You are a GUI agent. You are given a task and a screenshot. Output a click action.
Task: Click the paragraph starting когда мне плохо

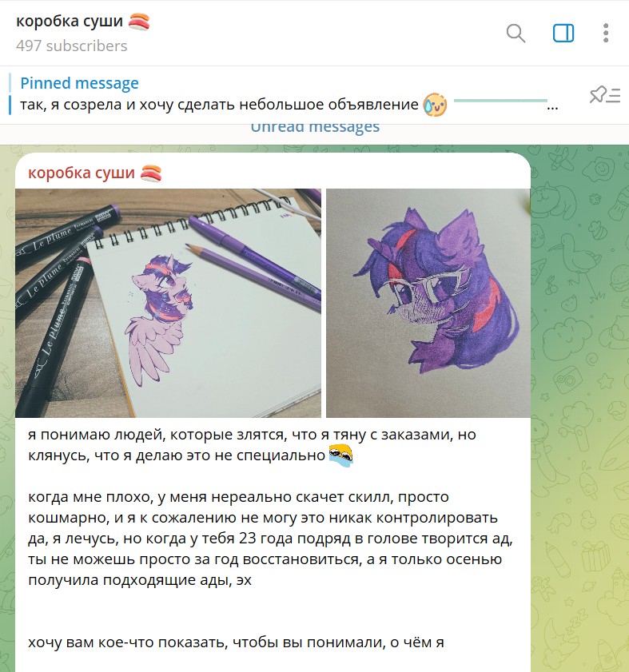coord(270,539)
